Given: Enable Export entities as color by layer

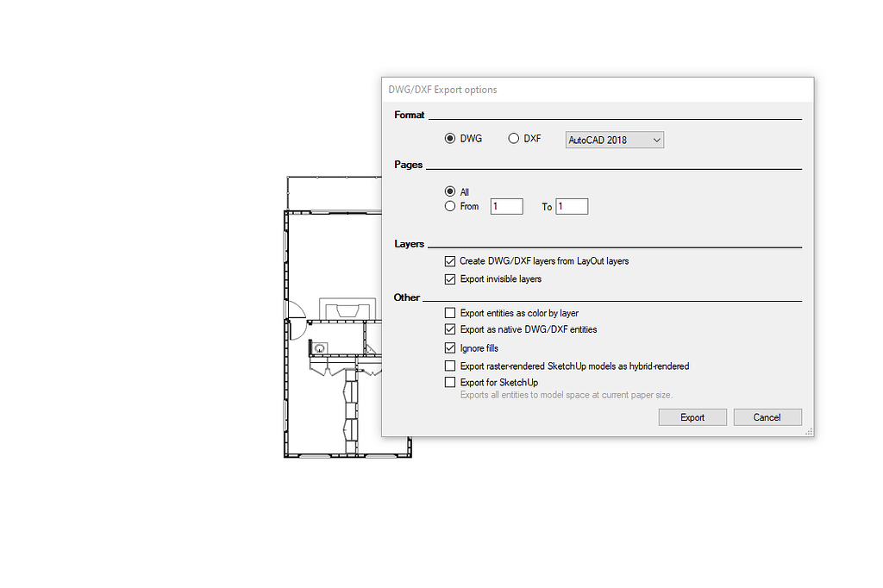Looking at the screenshot, I should coord(450,312).
